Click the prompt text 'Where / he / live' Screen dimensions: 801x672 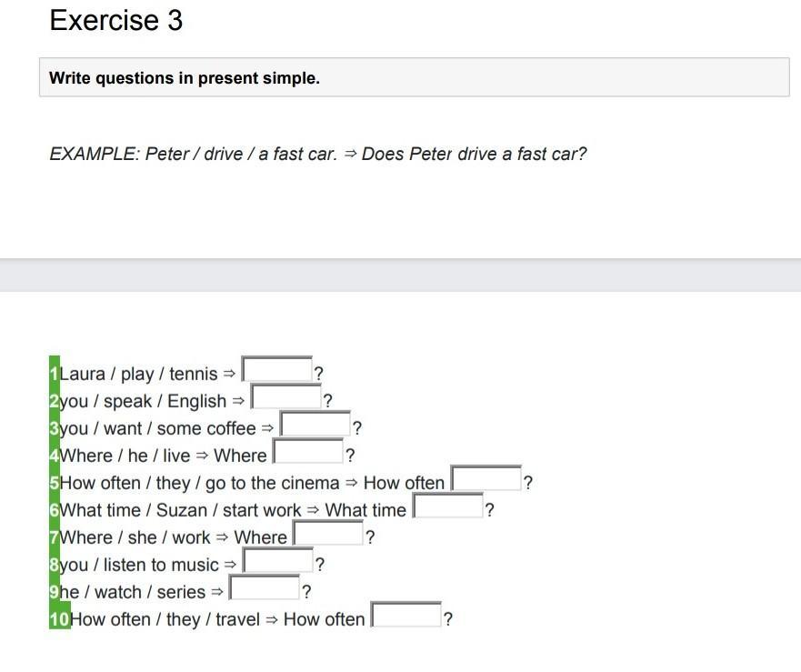125,456
